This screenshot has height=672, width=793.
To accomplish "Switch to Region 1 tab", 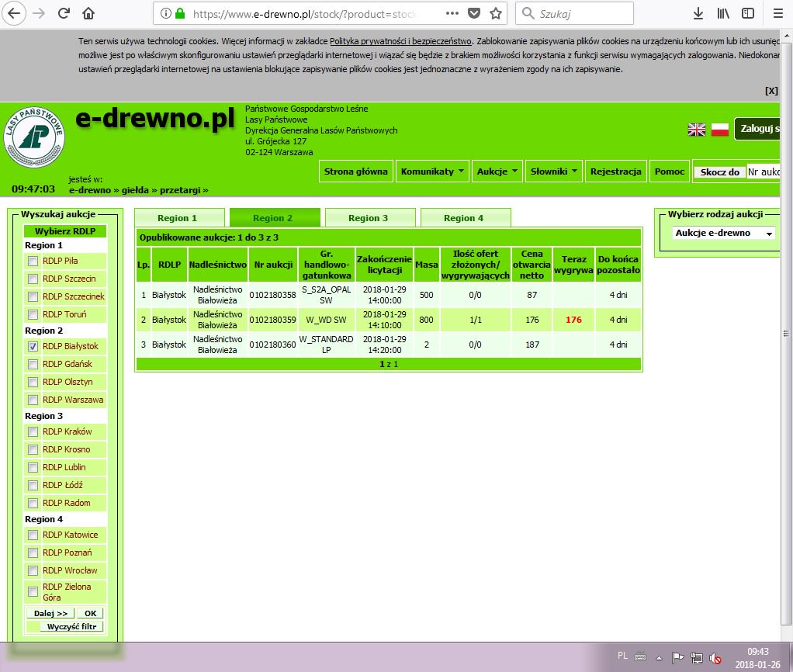I will (x=179, y=218).
